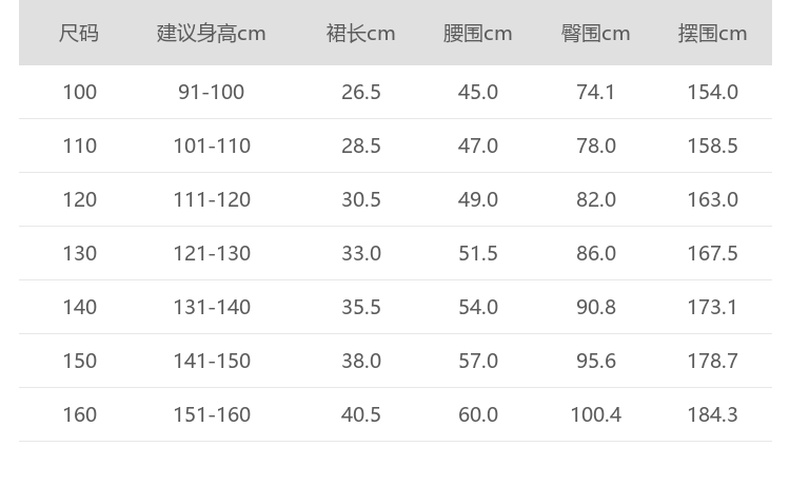This screenshot has width=790, height=485.
Task: Click hem value 184.3
Action: [712, 414]
